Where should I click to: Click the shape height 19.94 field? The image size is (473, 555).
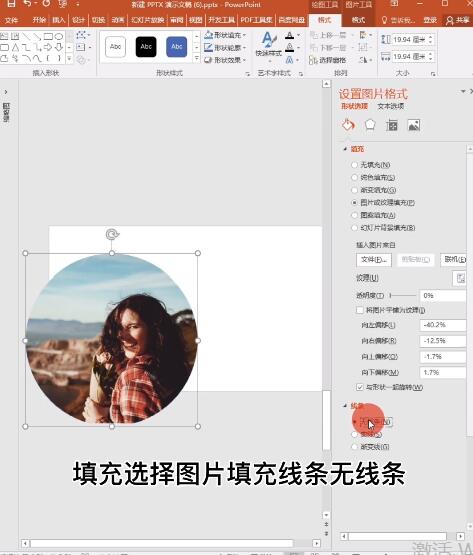point(409,39)
